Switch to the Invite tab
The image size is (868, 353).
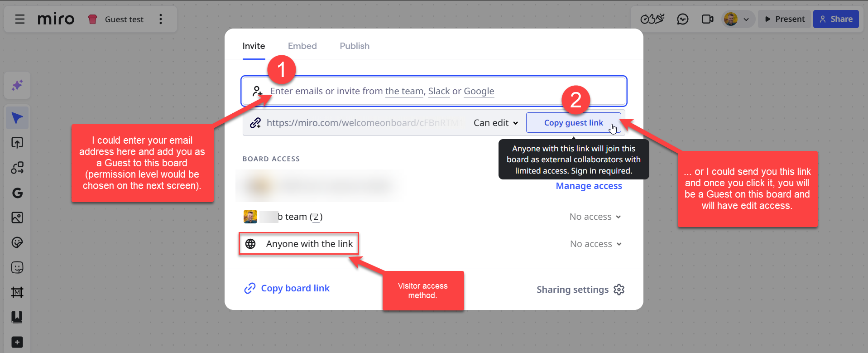coord(254,46)
